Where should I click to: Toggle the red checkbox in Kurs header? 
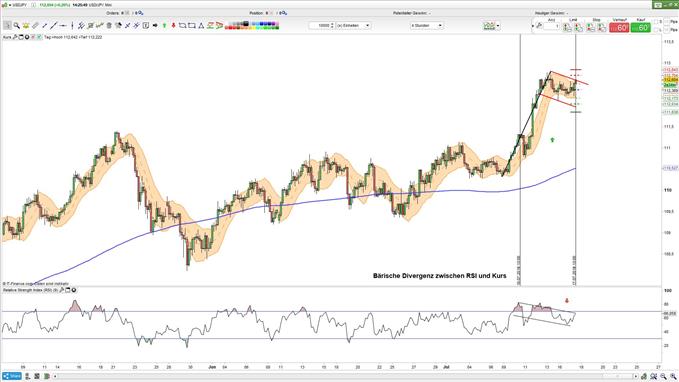(x=32, y=37)
